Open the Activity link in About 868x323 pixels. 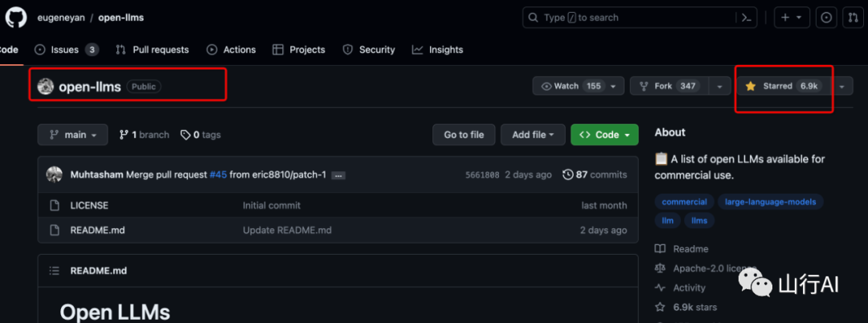pos(681,288)
